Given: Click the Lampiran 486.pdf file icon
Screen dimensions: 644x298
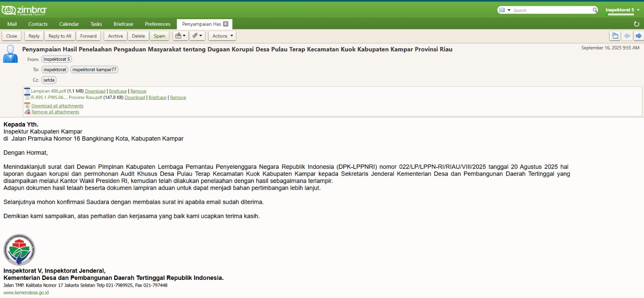Looking at the screenshot, I should [x=27, y=91].
